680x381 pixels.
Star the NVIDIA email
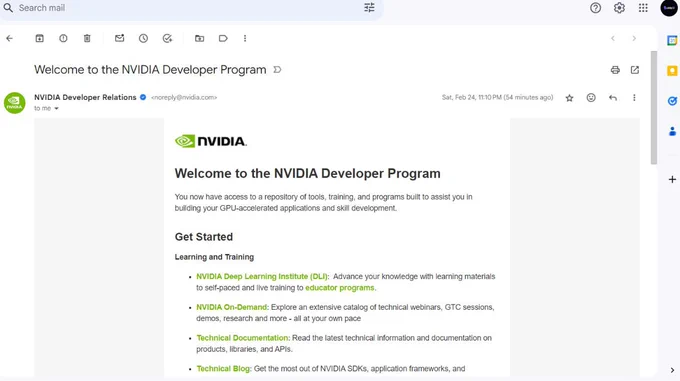569,98
